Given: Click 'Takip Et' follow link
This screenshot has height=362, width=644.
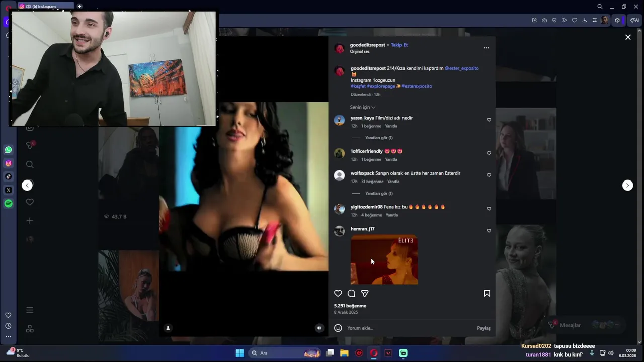Looking at the screenshot, I should coord(399,45).
